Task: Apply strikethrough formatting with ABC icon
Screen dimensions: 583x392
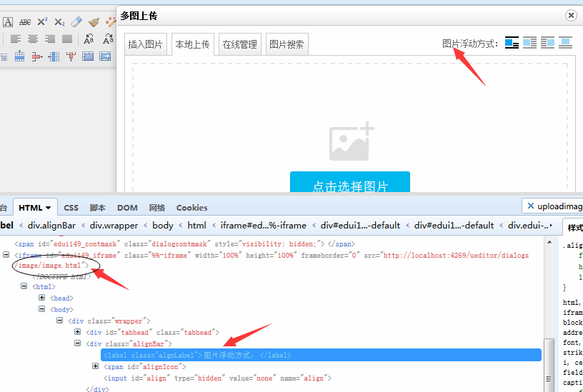Action: click(25, 22)
